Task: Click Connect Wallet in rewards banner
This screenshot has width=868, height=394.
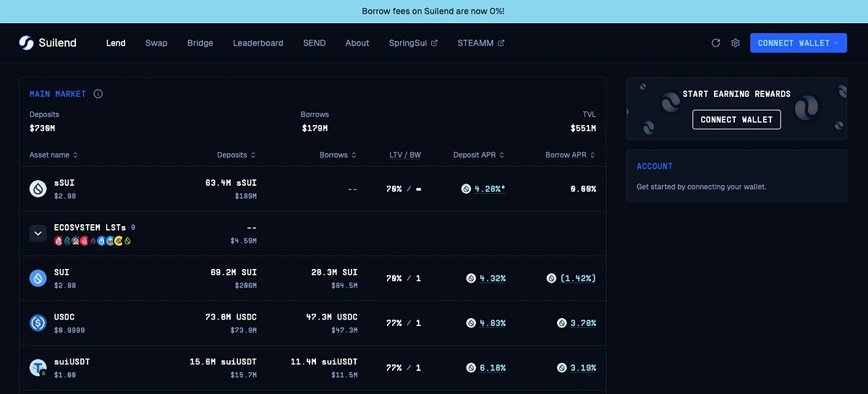Action: coord(736,119)
